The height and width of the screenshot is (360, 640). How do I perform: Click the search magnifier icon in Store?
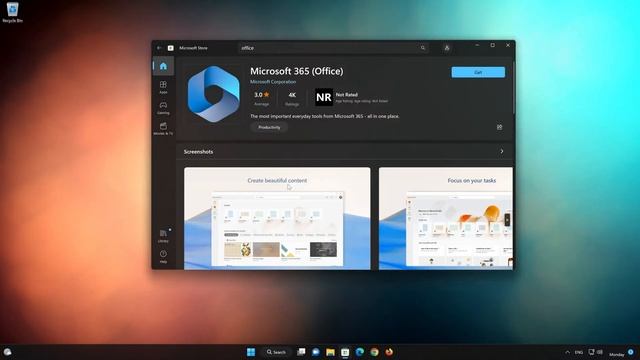423,48
